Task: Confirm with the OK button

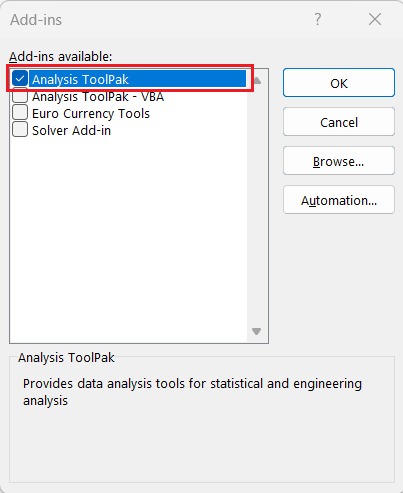Action: [x=339, y=83]
